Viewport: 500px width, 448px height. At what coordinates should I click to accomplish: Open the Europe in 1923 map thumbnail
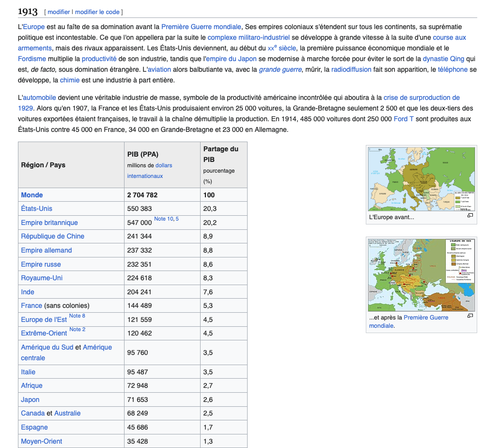[421, 274]
